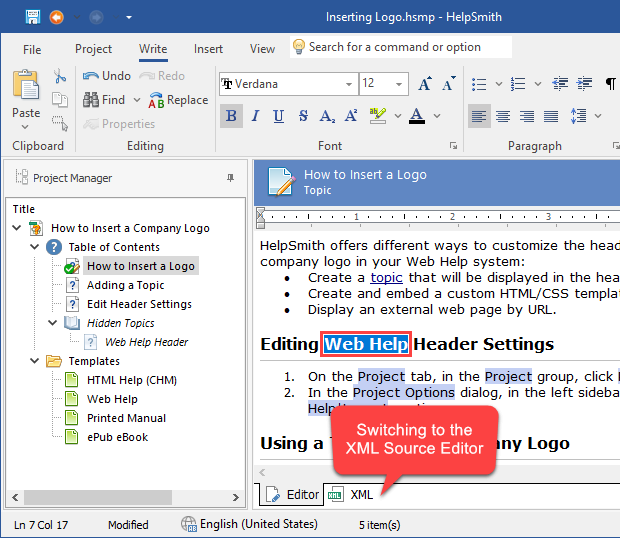Open the Verdana font name dropdown

348,84
